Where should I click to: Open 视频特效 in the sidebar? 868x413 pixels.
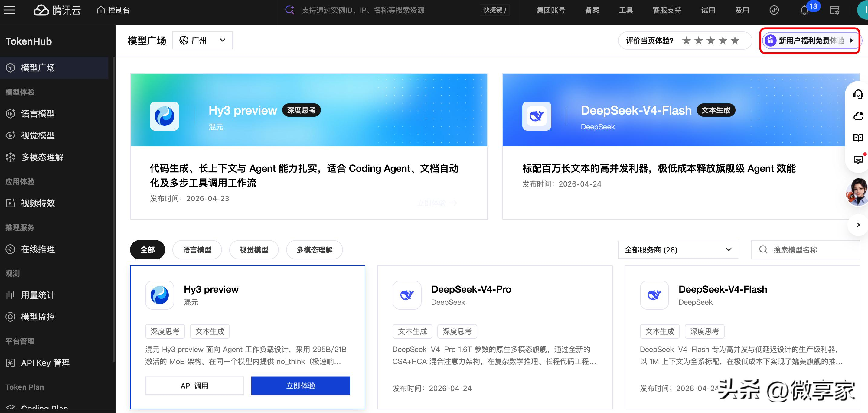click(38, 203)
